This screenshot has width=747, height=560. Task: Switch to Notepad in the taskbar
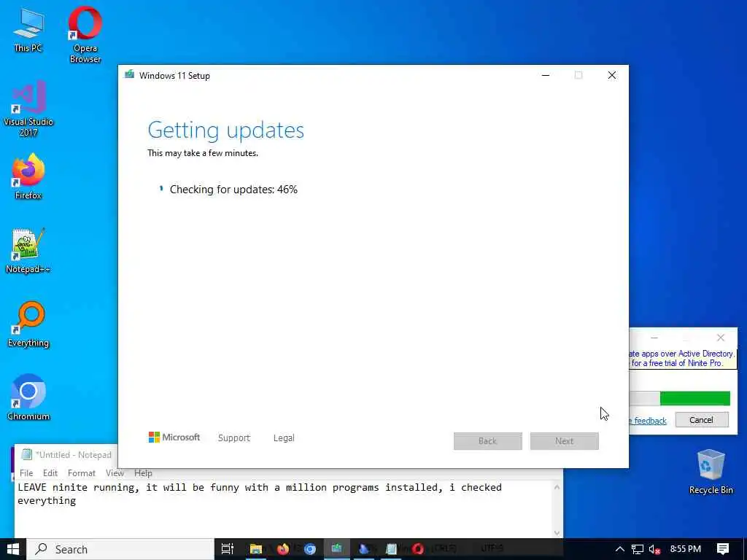point(391,549)
